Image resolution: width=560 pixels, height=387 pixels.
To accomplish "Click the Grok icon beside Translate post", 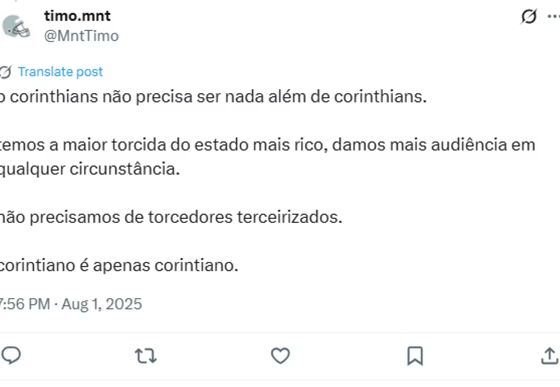I will (6, 72).
